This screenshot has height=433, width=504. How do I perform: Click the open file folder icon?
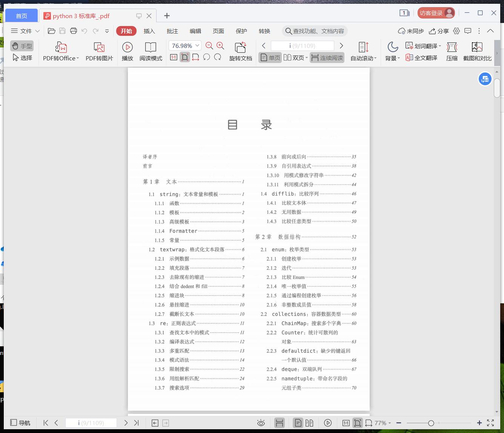tap(52, 31)
